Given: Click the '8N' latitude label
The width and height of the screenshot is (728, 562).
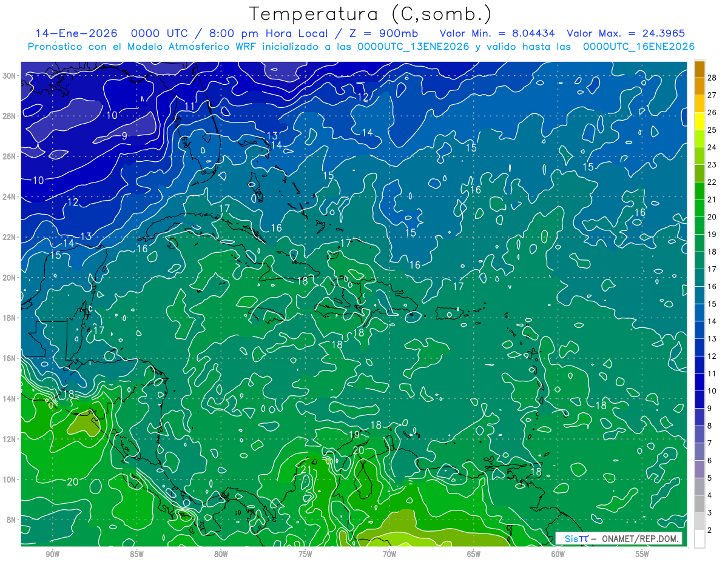Looking at the screenshot, I should [12, 520].
